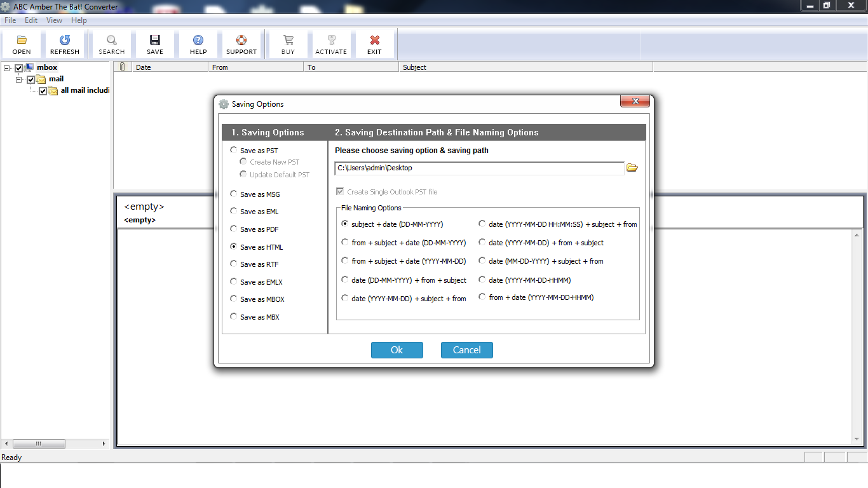Click preview pane scrollbar down arrow
868x488 pixels.
857,438
